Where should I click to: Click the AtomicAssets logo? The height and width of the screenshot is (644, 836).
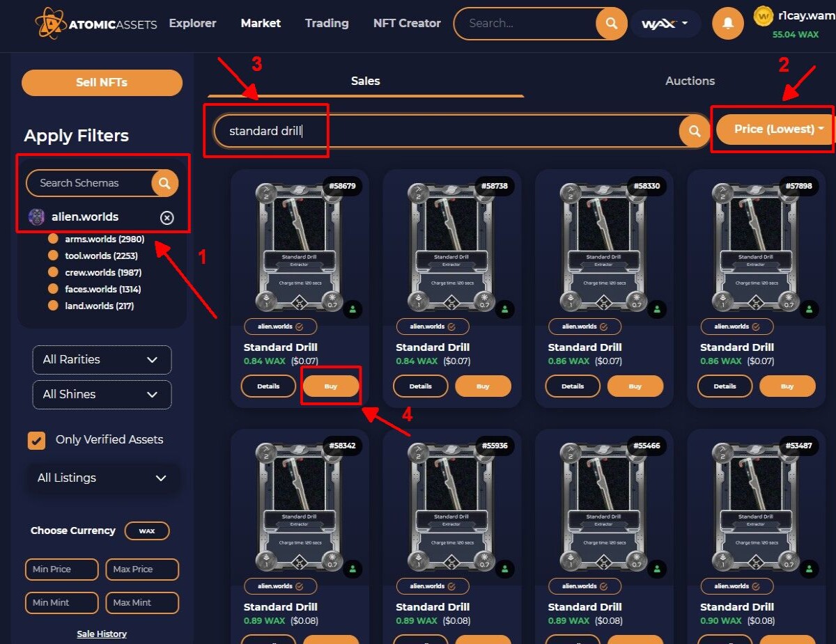[96, 24]
